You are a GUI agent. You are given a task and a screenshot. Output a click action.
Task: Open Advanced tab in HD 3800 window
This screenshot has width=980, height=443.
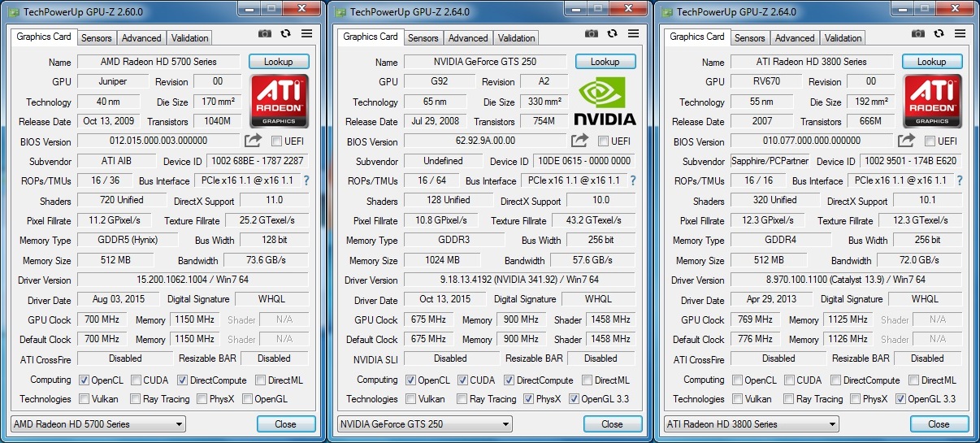click(795, 38)
